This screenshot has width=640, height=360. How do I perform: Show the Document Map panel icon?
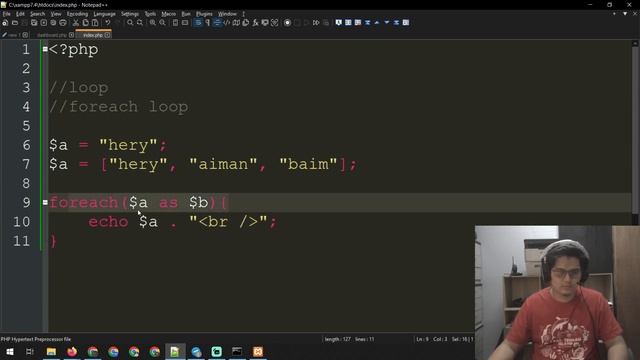click(x=236, y=23)
